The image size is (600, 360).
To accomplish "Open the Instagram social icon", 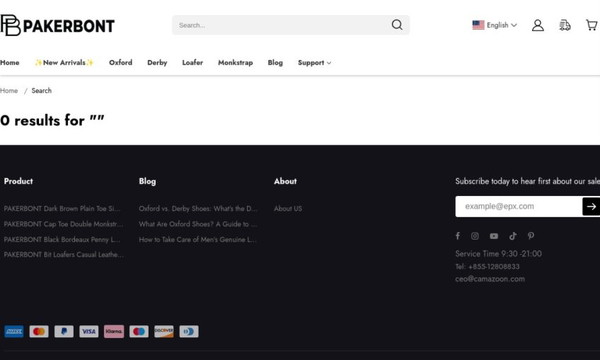I will [475, 236].
